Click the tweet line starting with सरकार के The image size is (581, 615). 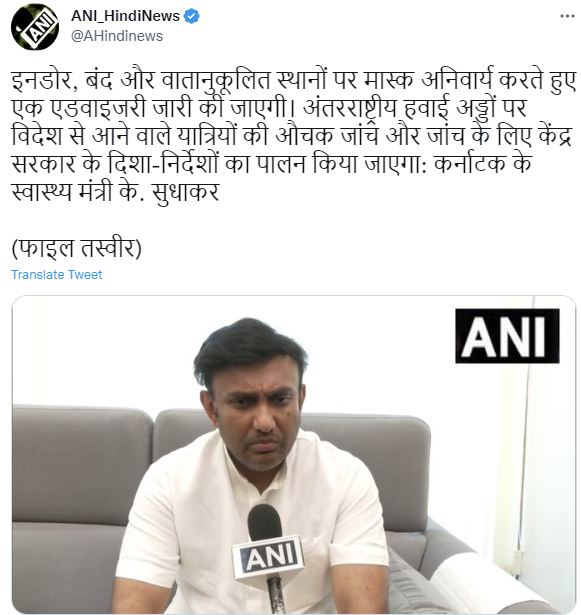pyautogui.click(x=271, y=164)
